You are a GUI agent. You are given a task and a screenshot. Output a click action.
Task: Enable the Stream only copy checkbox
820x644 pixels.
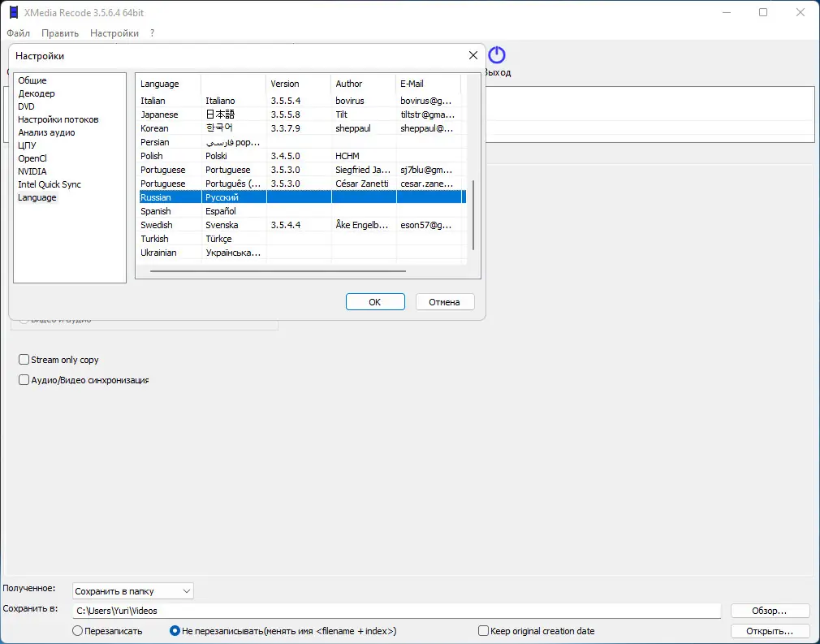tap(24, 360)
